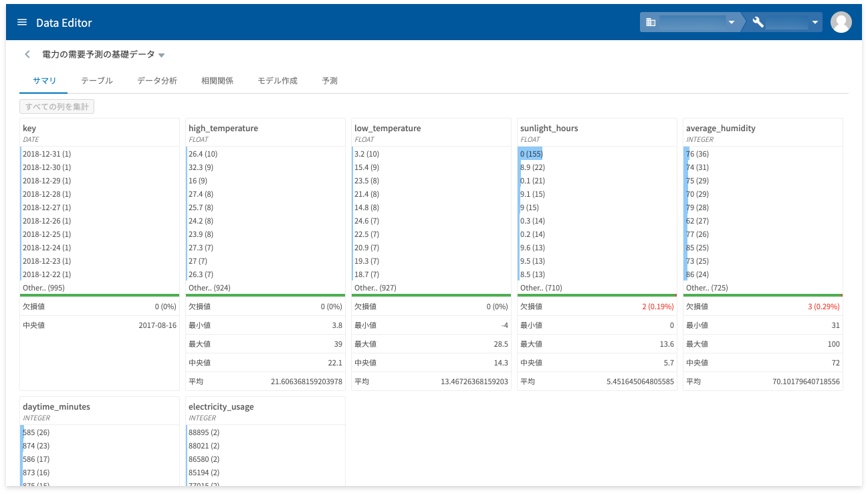Click the wrench project icon
The height and width of the screenshot is (494, 868).
pos(758,22)
